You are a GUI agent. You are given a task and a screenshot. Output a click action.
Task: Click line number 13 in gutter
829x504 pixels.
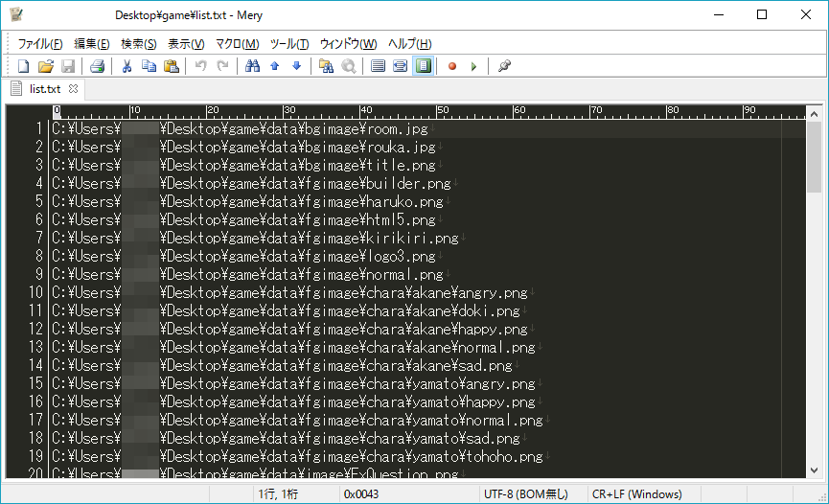(35, 348)
